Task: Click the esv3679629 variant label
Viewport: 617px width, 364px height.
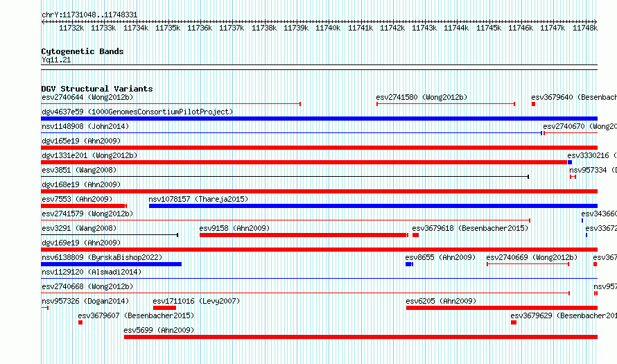Action: click(564, 315)
